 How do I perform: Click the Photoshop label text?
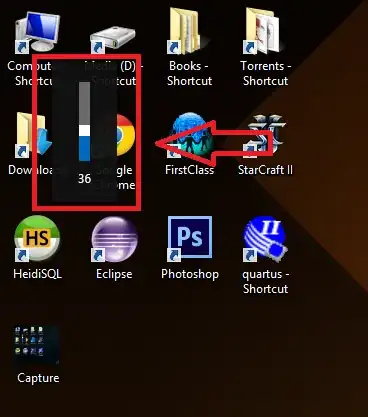coord(190,274)
